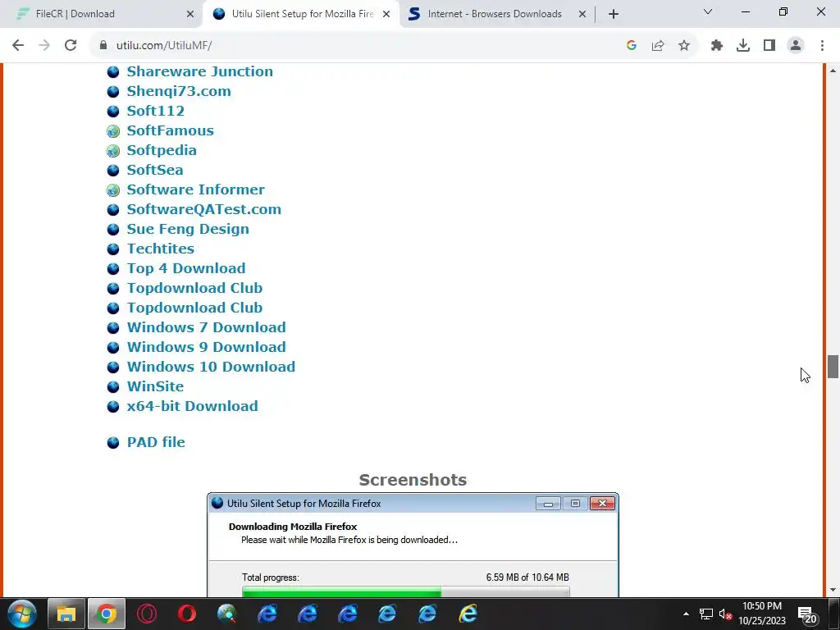Open the SoftFamous link

coord(171,130)
